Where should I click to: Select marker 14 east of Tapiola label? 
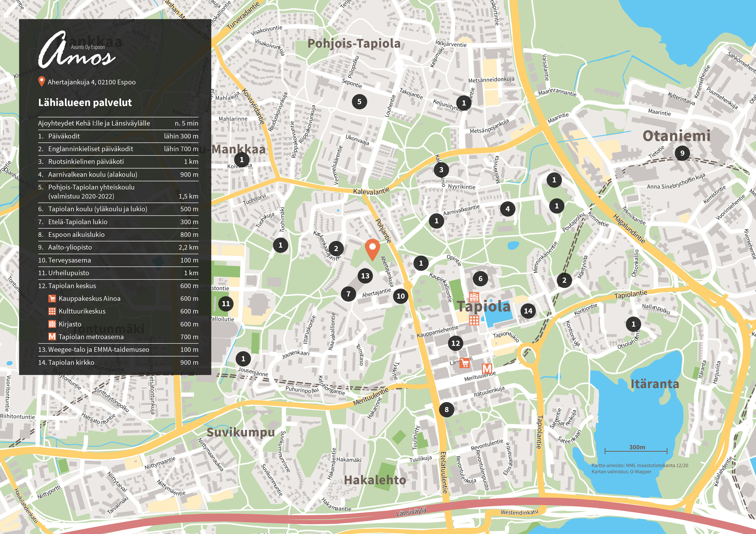(x=528, y=310)
